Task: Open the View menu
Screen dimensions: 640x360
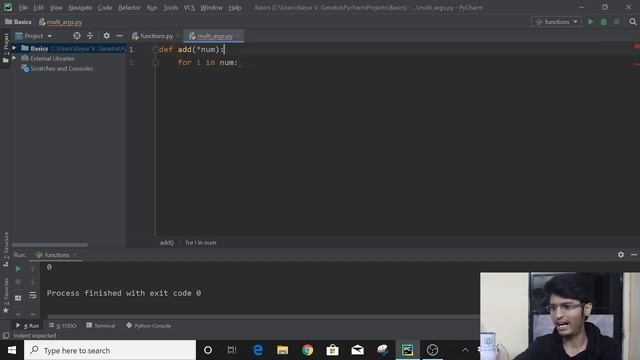Action: tap(56, 8)
